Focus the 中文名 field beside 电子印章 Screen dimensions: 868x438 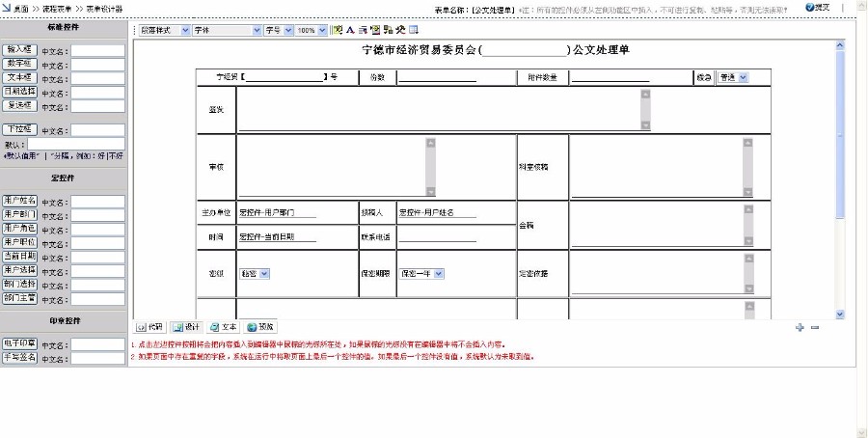(x=98, y=344)
